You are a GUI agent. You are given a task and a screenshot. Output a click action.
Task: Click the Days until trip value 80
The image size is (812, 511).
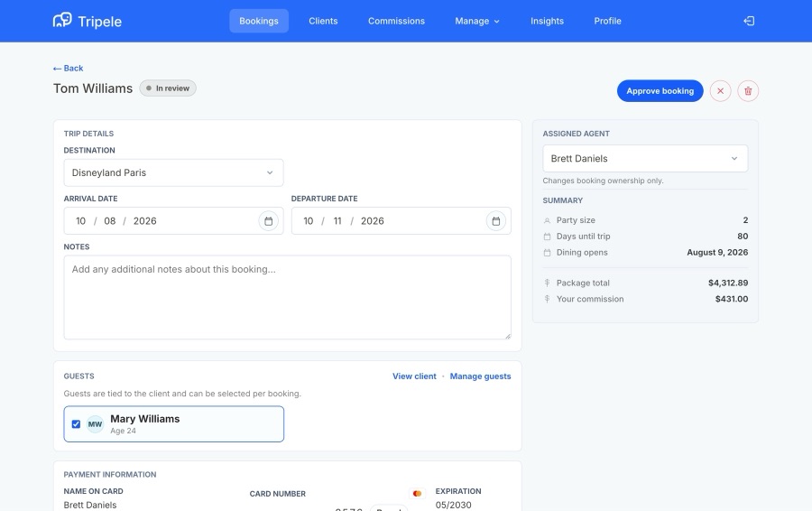(743, 237)
